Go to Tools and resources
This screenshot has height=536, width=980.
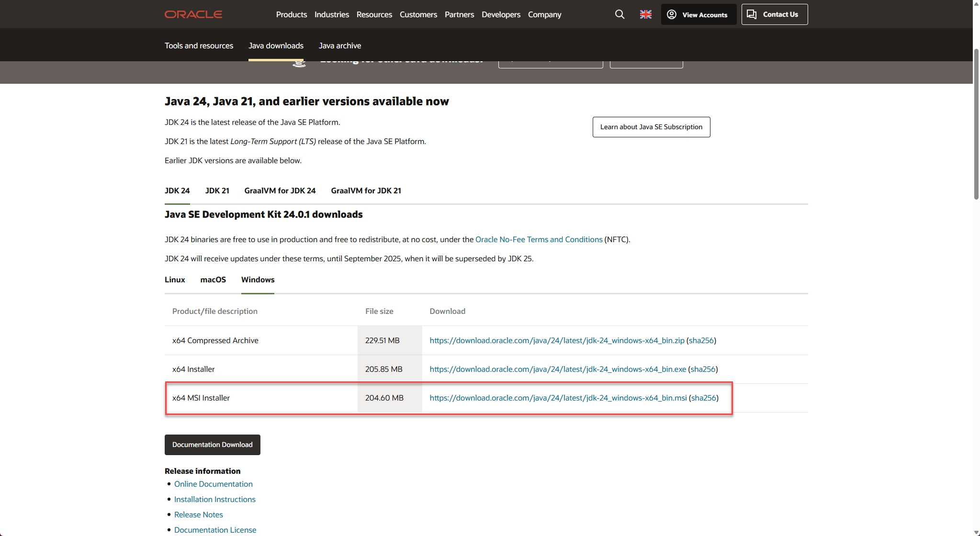coord(199,45)
